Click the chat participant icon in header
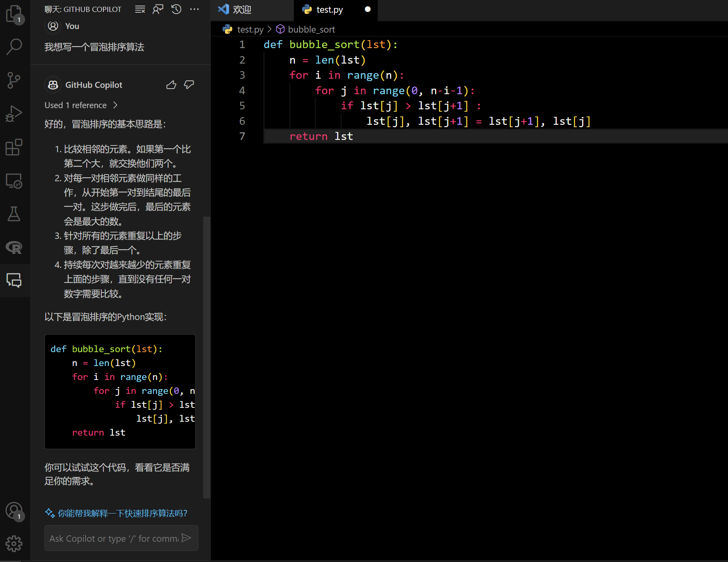 click(158, 9)
